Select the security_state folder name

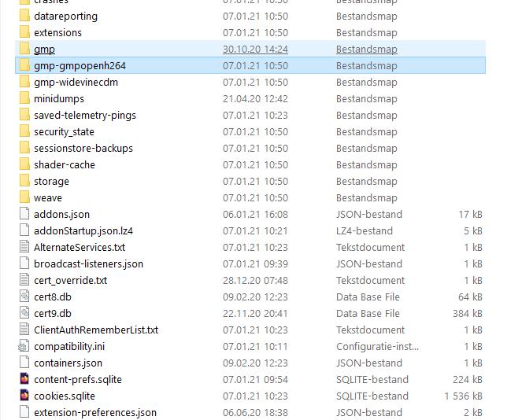click(x=64, y=131)
